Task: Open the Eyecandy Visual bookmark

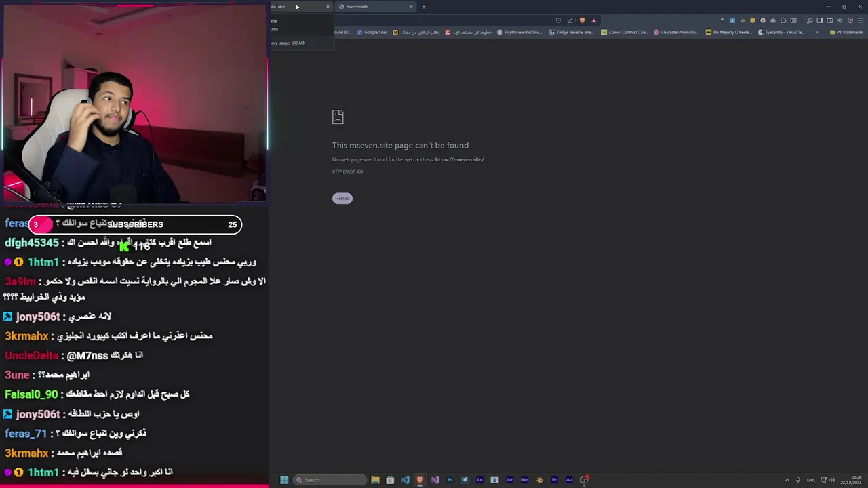Action: (781, 32)
